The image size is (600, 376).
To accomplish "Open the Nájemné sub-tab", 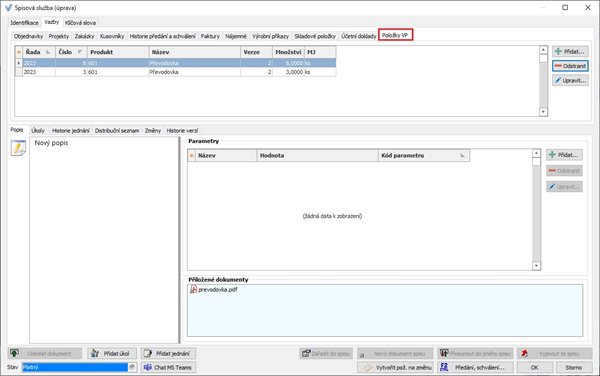I will click(x=236, y=36).
